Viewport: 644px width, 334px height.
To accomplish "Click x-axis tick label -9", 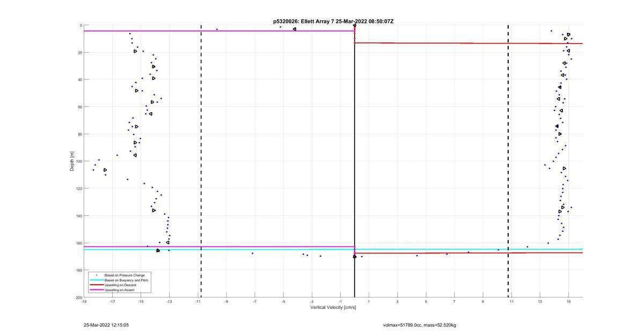I will (x=226, y=301).
